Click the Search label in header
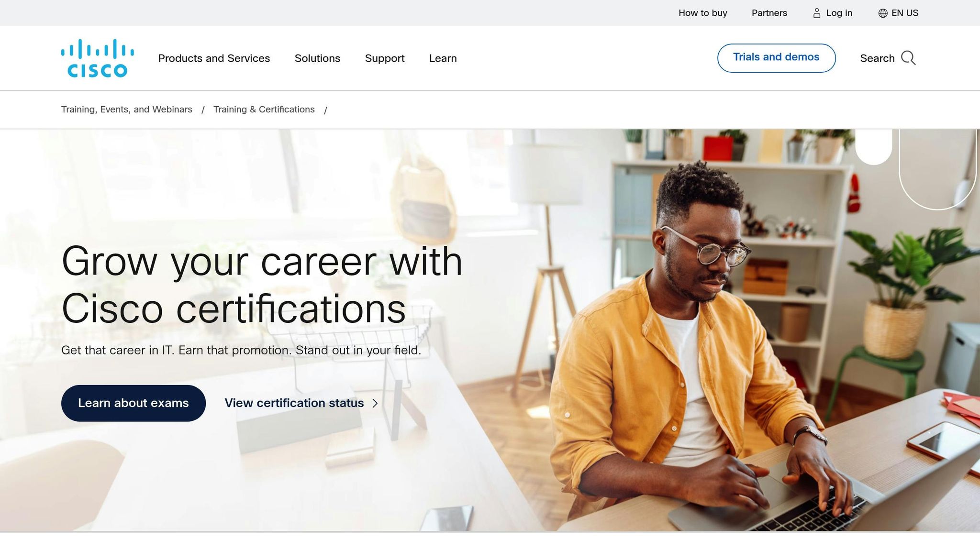This screenshot has height=551, width=980. click(877, 58)
